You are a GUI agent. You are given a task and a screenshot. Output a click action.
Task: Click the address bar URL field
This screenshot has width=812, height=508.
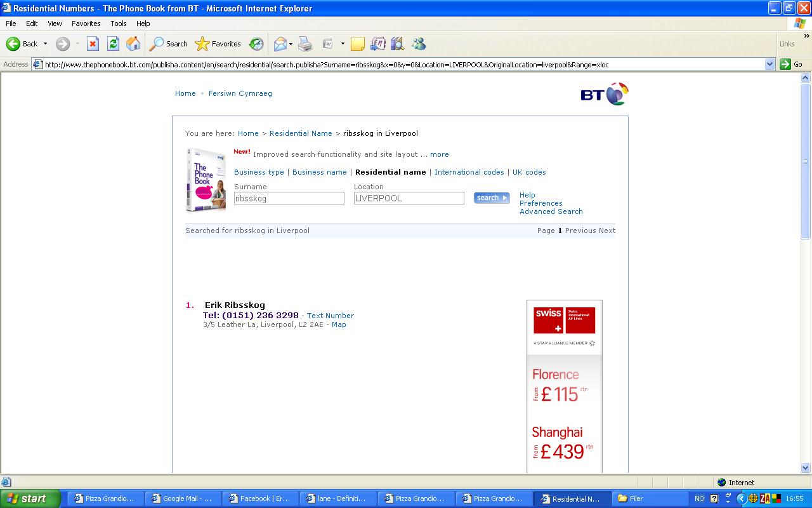(x=403, y=64)
